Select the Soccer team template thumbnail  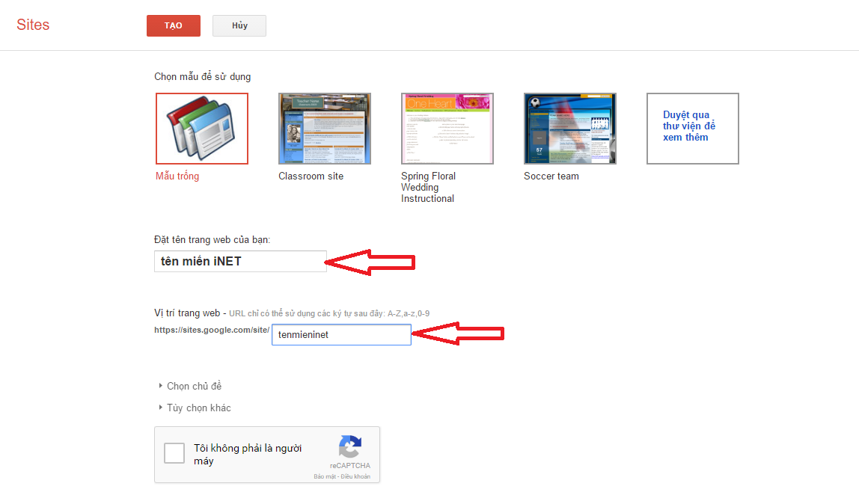point(570,129)
